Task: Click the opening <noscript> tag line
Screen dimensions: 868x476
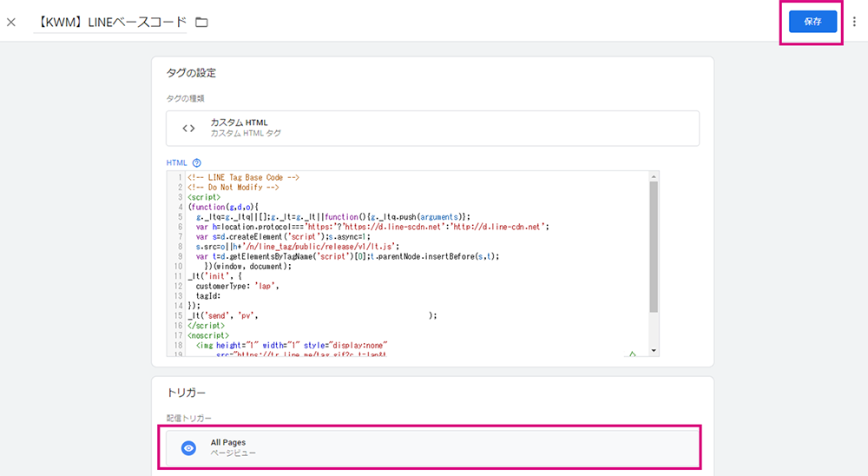Action: pos(208,335)
